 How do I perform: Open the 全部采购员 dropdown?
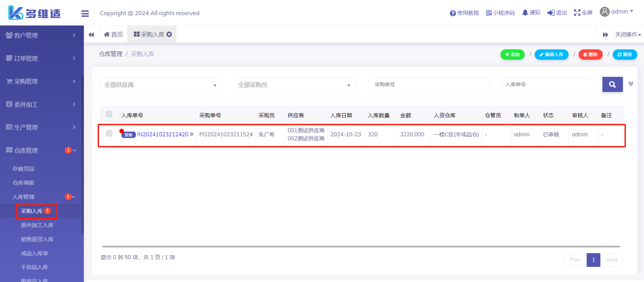294,85
